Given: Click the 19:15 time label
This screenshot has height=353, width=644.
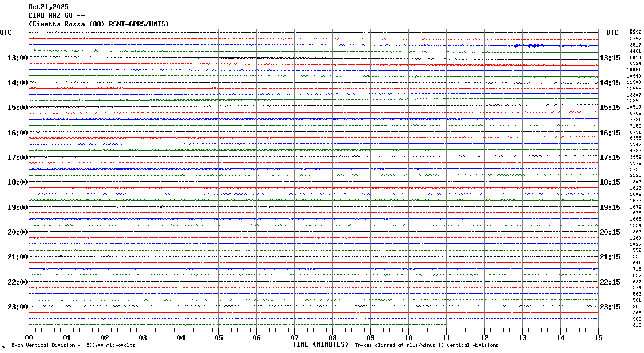Looking at the screenshot, I should pos(610,208).
